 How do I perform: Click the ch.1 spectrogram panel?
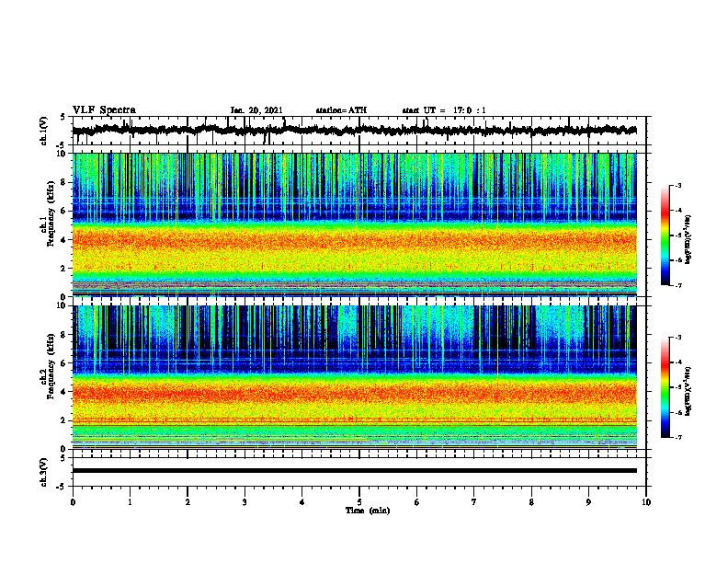click(x=355, y=224)
